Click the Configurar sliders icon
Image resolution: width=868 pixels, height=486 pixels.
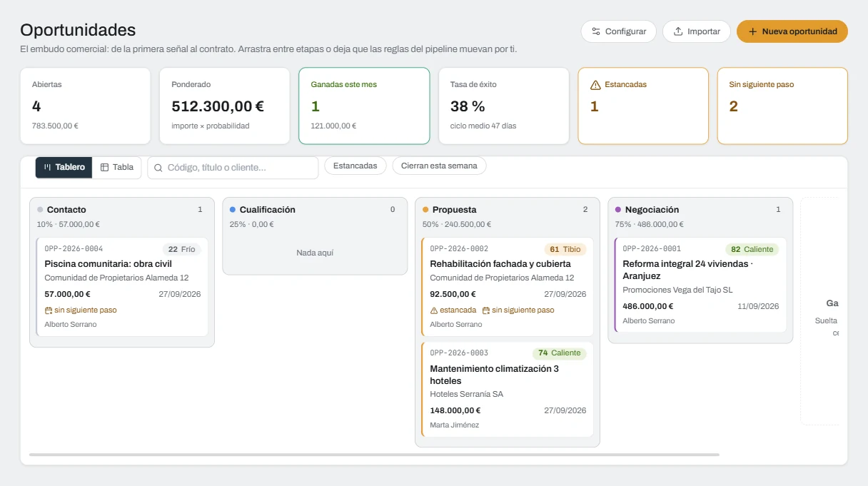coord(596,31)
